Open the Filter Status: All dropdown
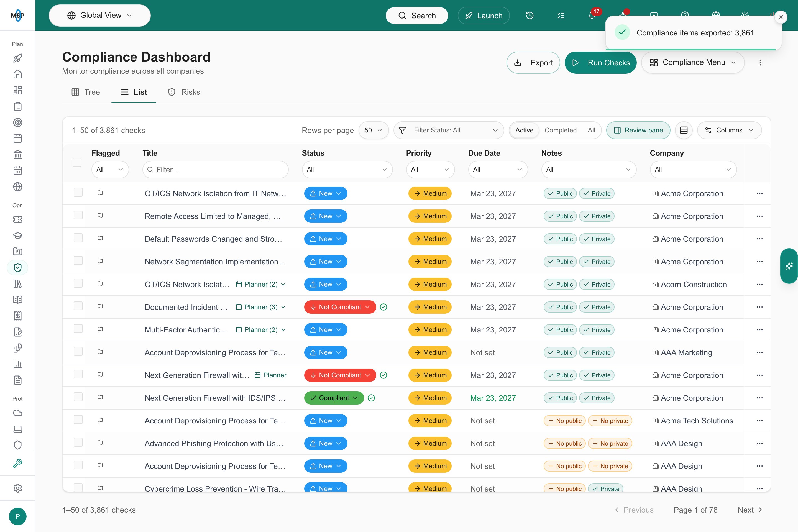The width and height of the screenshot is (798, 532). coord(449,130)
